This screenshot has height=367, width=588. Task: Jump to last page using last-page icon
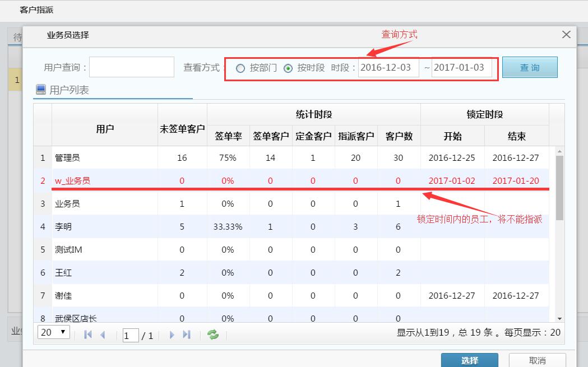coord(186,334)
